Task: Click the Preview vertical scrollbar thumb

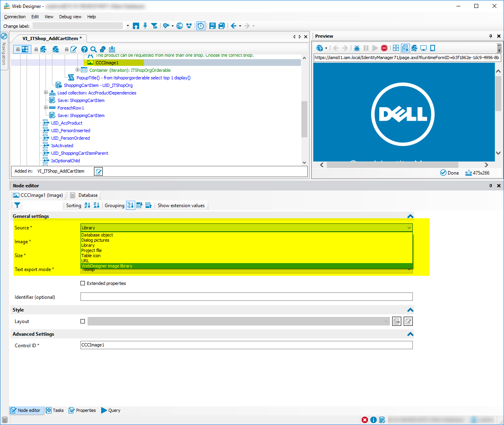Action: 498,93
